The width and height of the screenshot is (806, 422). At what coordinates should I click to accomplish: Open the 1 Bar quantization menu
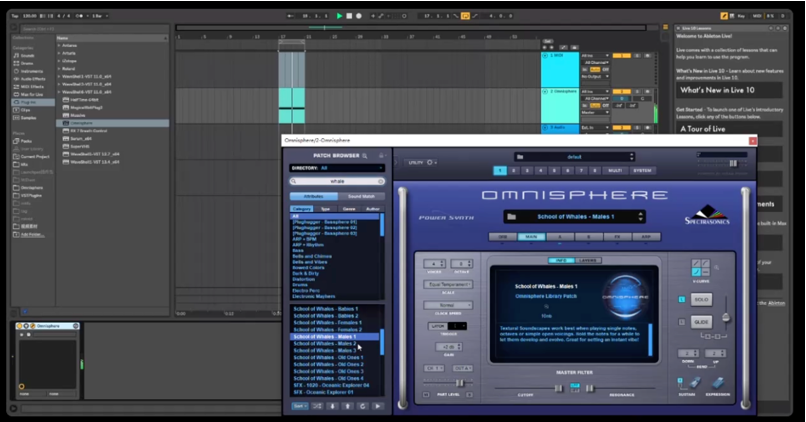tap(99, 16)
